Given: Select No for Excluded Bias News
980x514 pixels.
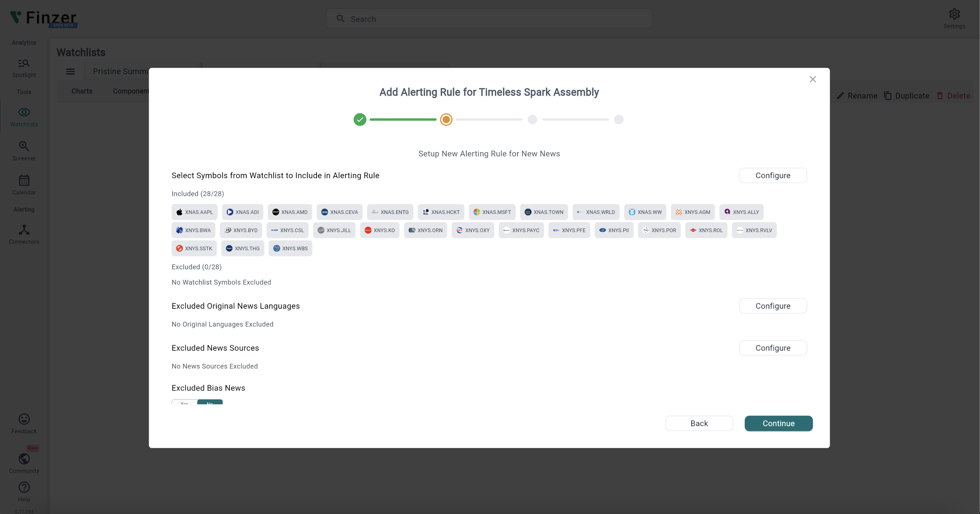Looking at the screenshot, I should click(210, 402).
